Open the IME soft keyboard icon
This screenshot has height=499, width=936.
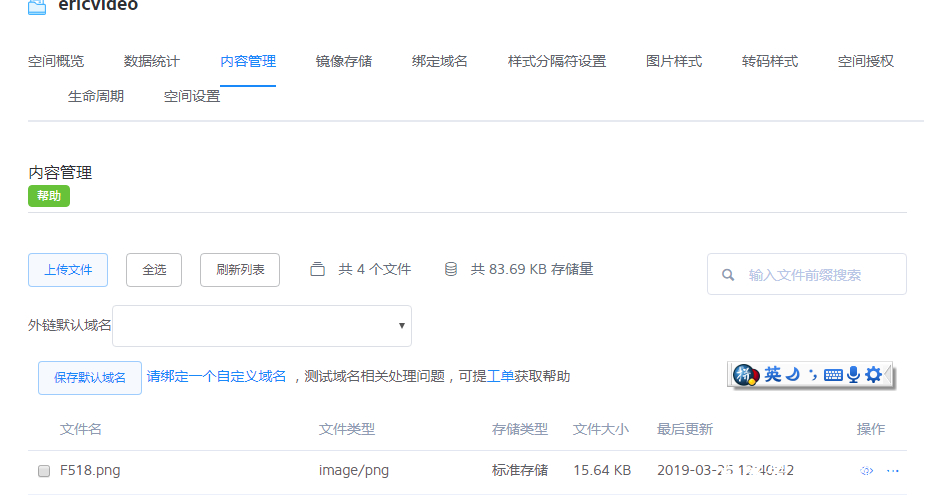coord(833,375)
